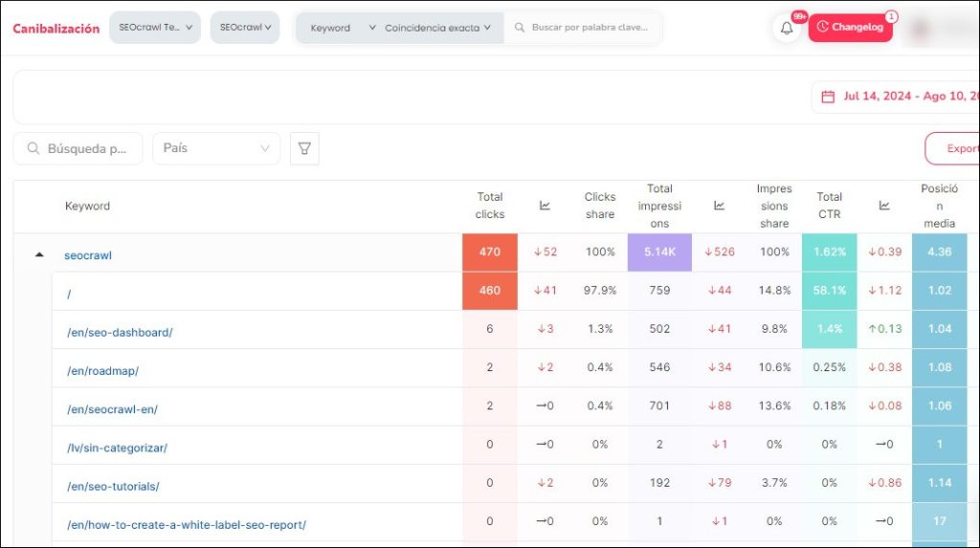Click the 192 impressions cell
Viewport: 980px width, 548px height.
click(x=659, y=482)
